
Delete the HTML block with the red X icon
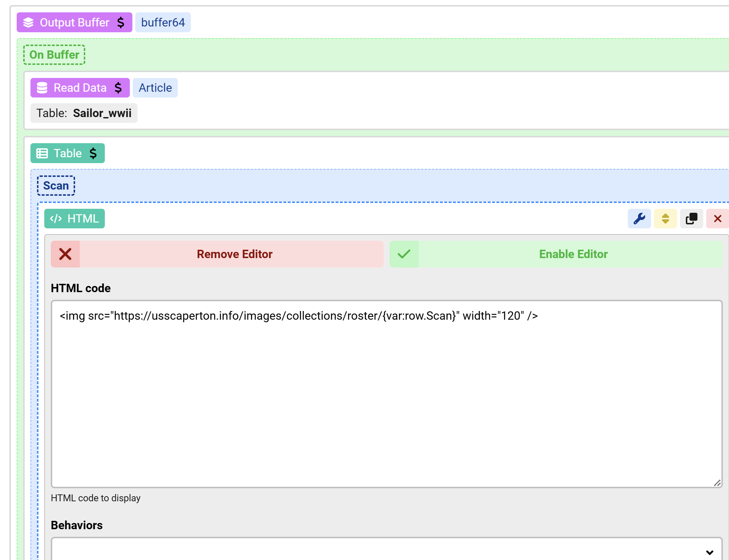[717, 218]
